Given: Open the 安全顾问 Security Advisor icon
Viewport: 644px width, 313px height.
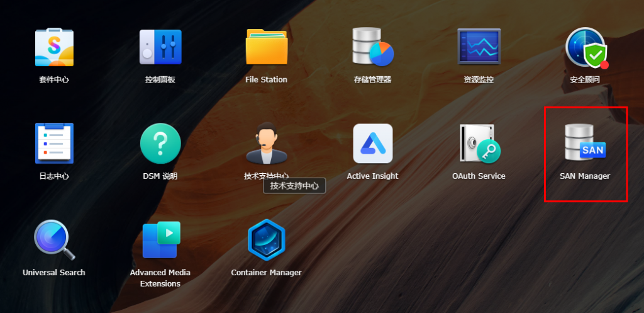Looking at the screenshot, I should click(x=586, y=48).
